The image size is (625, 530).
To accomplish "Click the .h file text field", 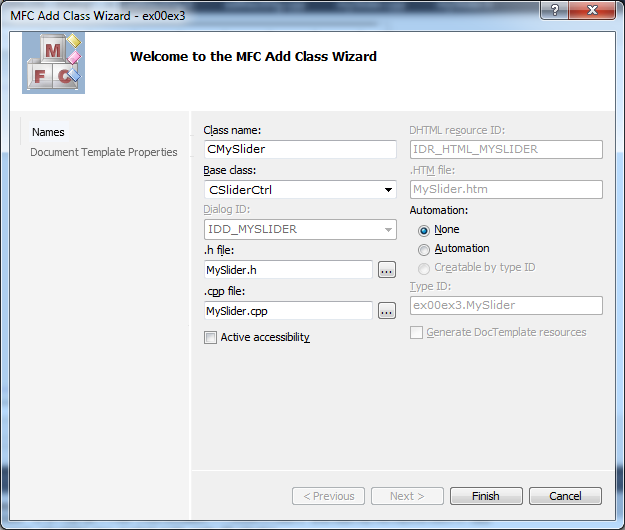I will [288, 270].
